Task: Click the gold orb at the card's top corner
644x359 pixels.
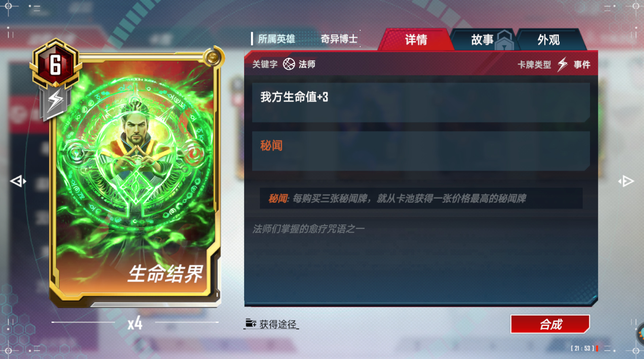Action: (x=213, y=57)
